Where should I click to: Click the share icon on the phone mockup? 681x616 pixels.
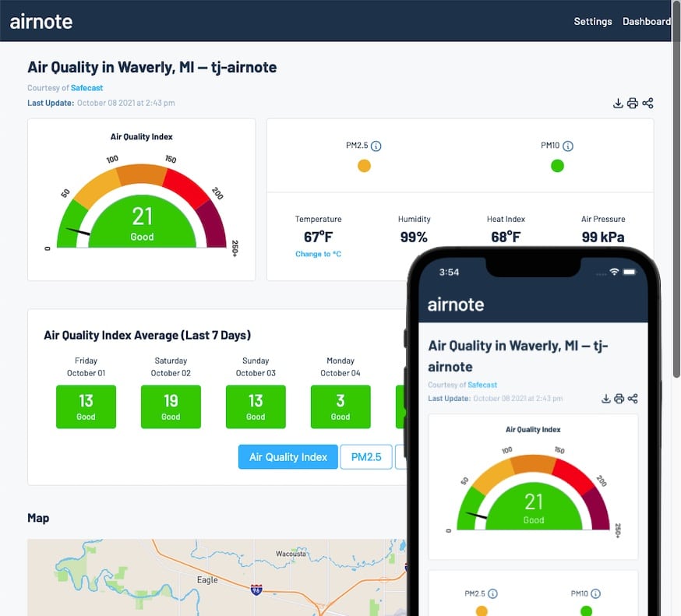click(632, 398)
